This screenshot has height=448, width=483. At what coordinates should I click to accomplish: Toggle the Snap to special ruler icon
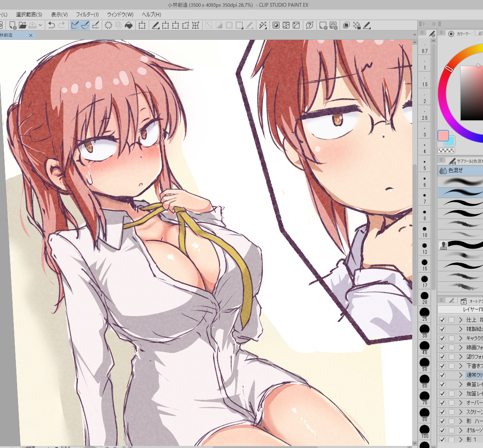[x=85, y=25]
